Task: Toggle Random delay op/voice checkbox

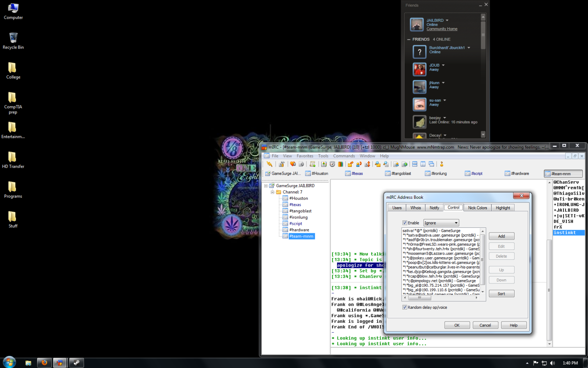Action: [x=405, y=308]
